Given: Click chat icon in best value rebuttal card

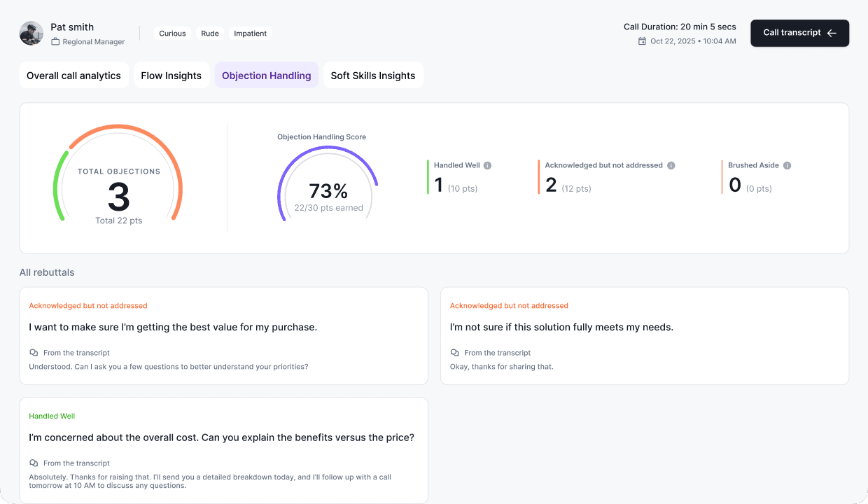Looking at the screenshot, I should [34, 353].
